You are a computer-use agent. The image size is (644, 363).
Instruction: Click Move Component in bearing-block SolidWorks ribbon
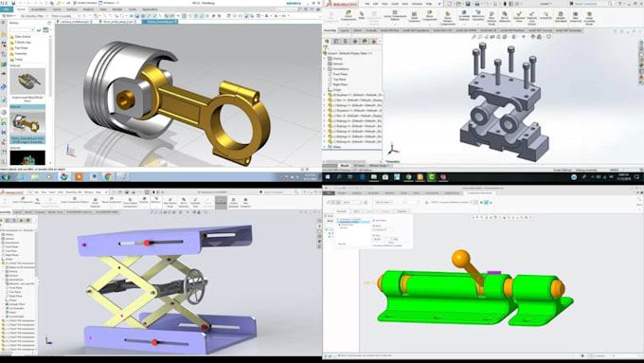point(429,16)
